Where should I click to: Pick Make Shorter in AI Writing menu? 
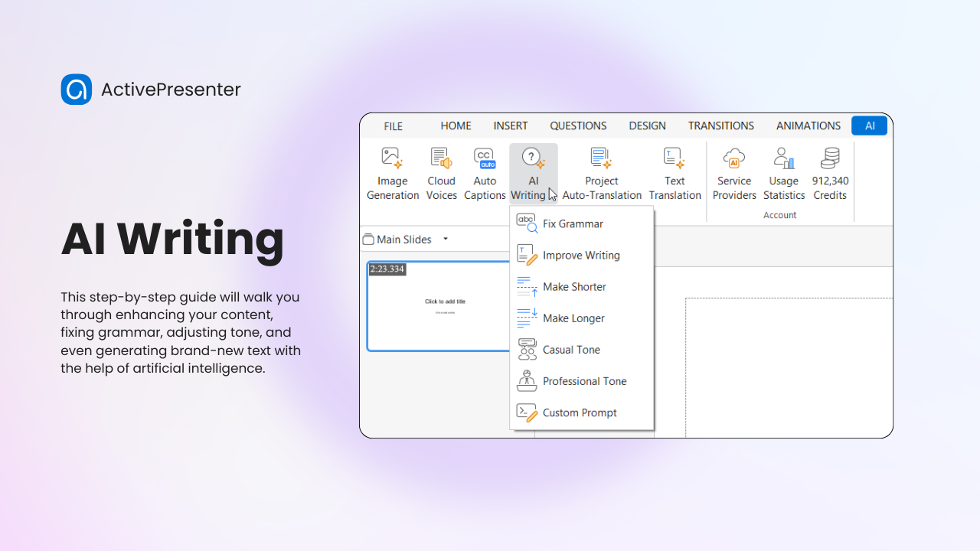(574, 287)
